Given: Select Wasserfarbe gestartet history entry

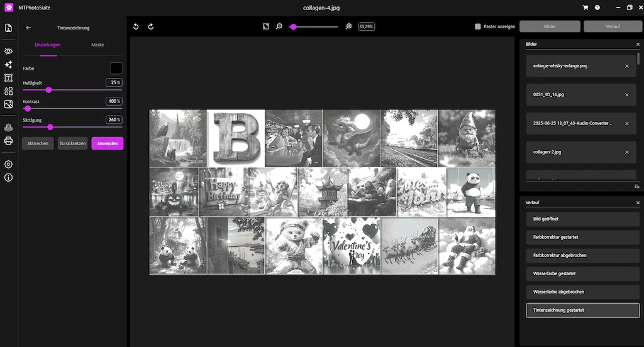Looking at the screenshot, I should click(582, 273).
